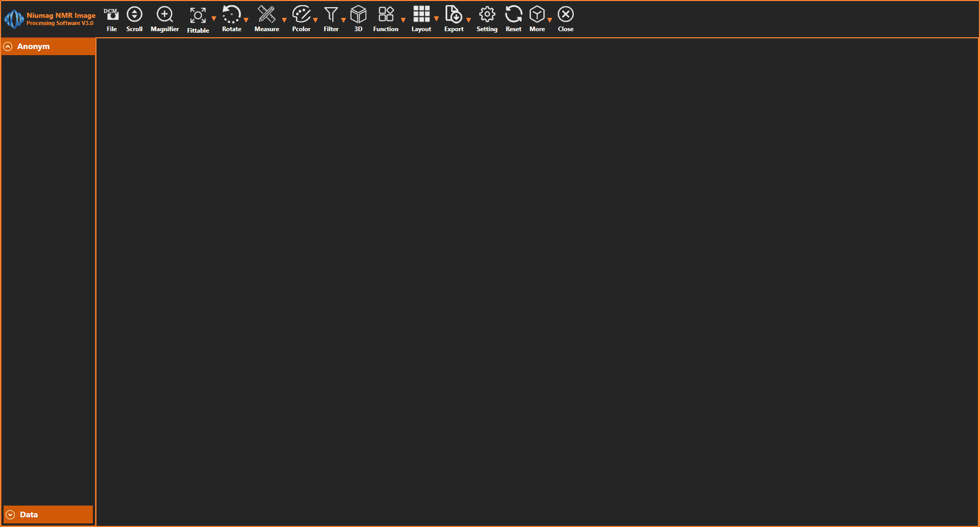980x527 pixels.
Task: Open the Pcolor palette tool
Action: 301,15
